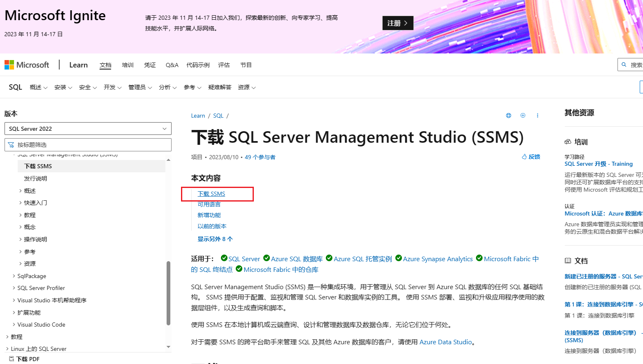
Task: Open the 凭证 header tab
Action: pos(150,65)
